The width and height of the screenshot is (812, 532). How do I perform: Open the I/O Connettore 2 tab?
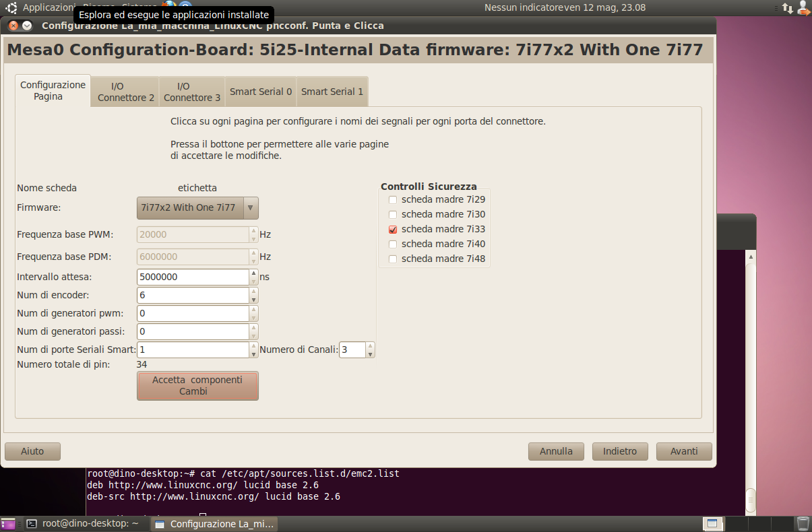(125, 92)
